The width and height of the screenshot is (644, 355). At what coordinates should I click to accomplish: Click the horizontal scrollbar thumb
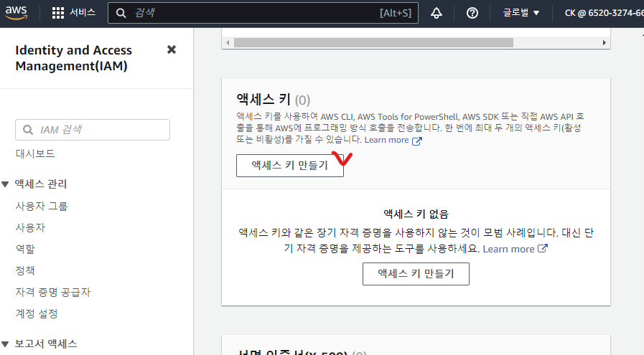tap(374, 43)
